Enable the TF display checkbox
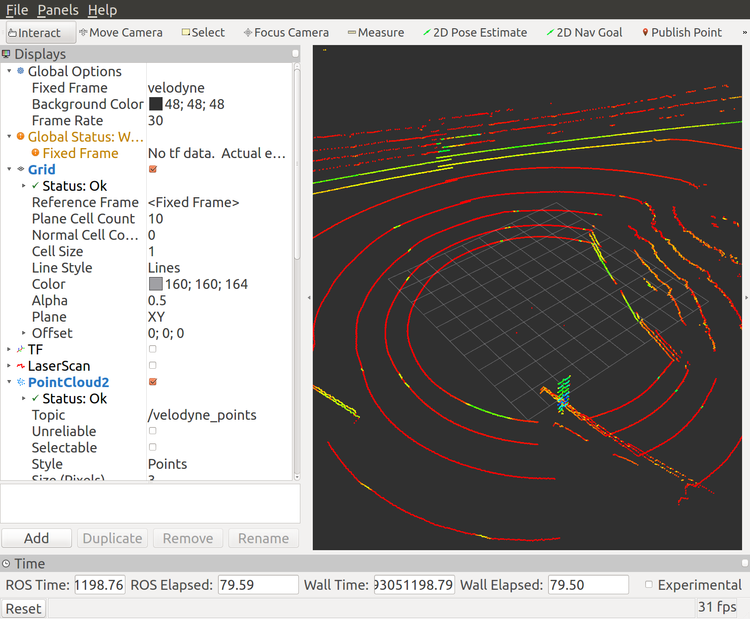The image size is (750, 619). (153, 349)
